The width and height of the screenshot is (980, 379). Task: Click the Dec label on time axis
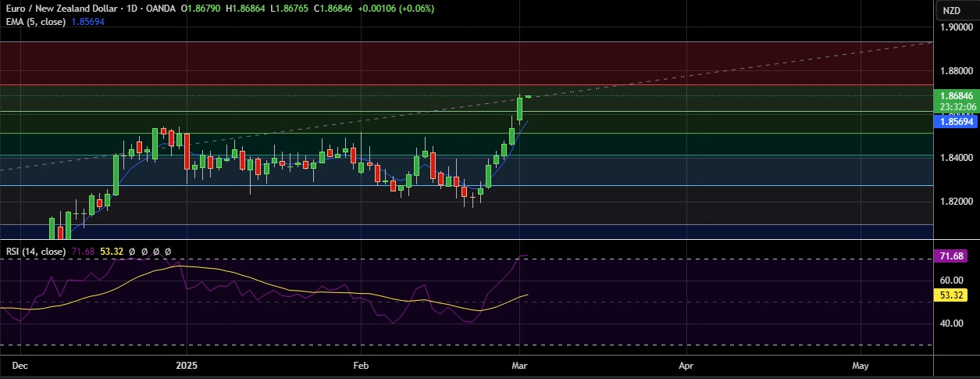point(21,365)
